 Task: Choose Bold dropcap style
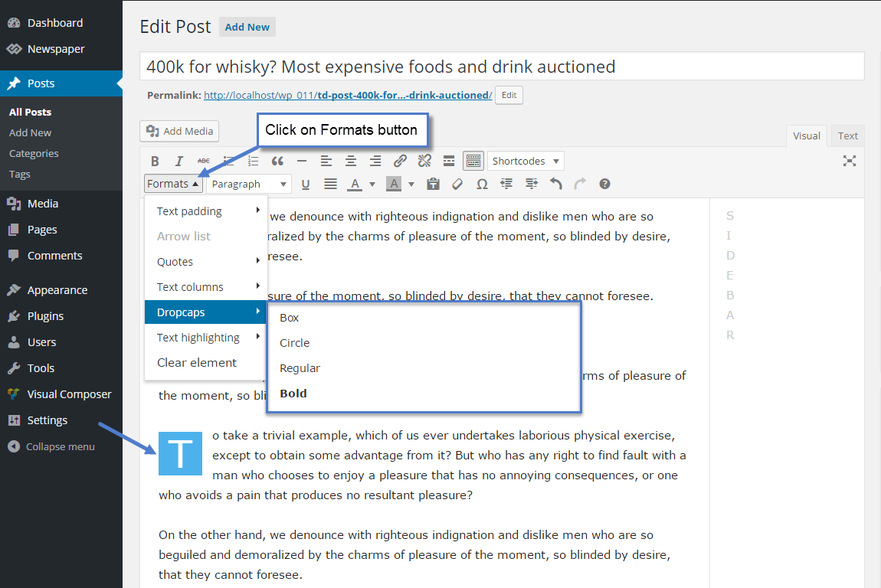424,394
